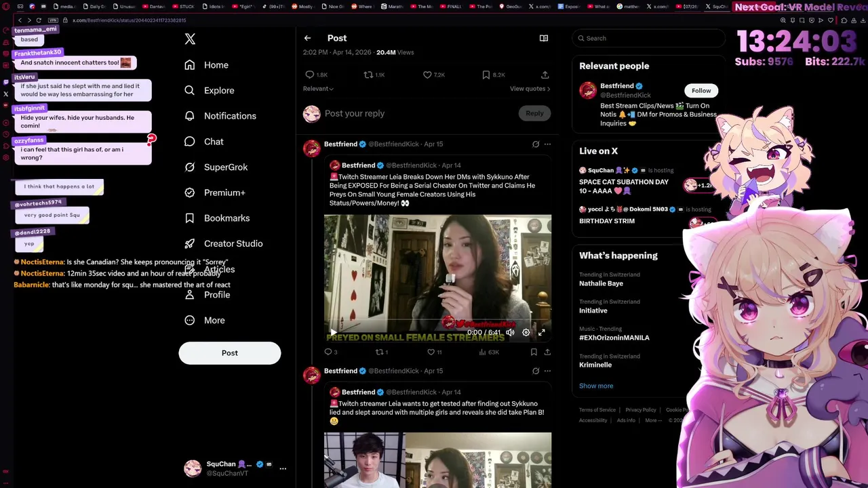Viewport: 868px width, 488px height.
Task: Open Bestfriend profile under Relevant people
Action: point(616,86)
